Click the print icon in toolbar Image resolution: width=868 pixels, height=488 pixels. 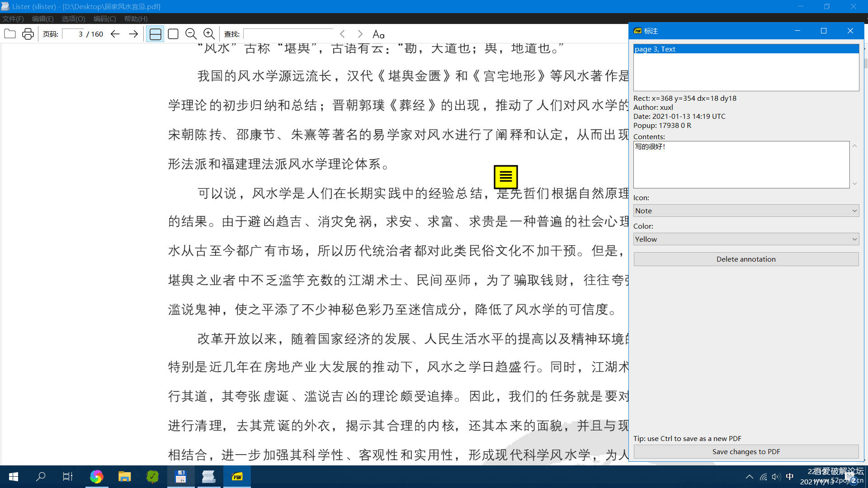[28, 34]
